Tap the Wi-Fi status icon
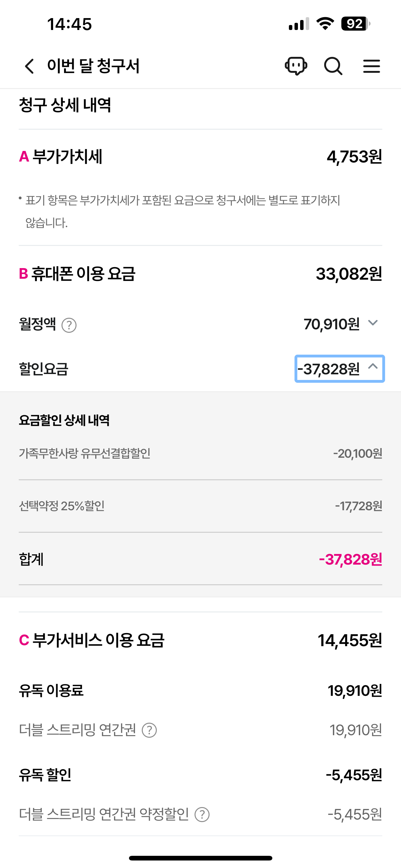The width and height of the screenshot is (401, 868). (325, 24)
